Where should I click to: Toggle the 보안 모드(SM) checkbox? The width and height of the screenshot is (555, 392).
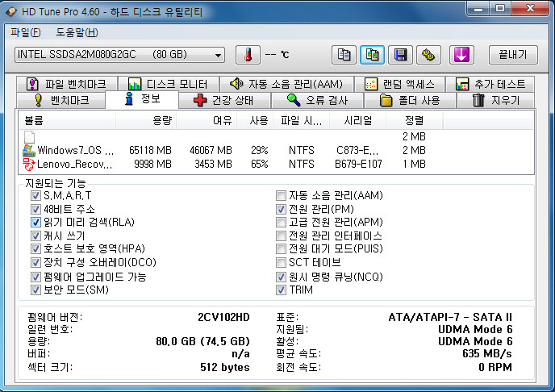[35, 290]
